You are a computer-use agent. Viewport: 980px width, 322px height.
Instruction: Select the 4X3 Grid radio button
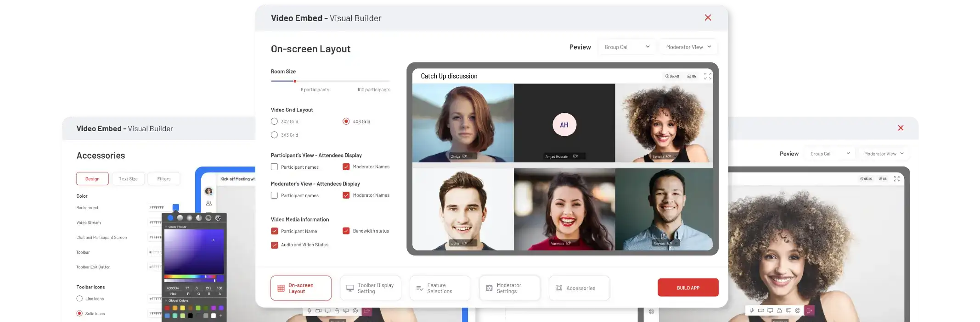click(346, 122)
